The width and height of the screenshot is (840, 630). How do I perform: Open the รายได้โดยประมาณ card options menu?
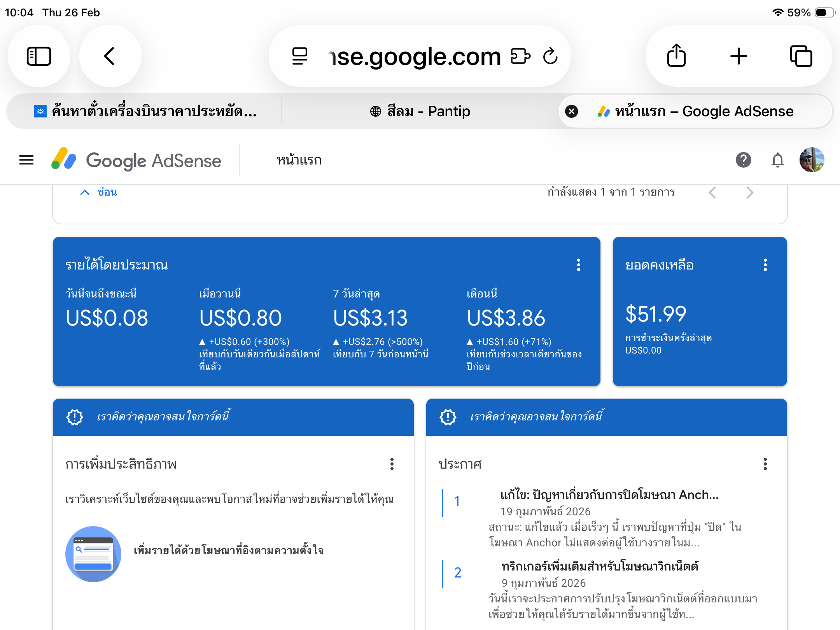(578, 265)
